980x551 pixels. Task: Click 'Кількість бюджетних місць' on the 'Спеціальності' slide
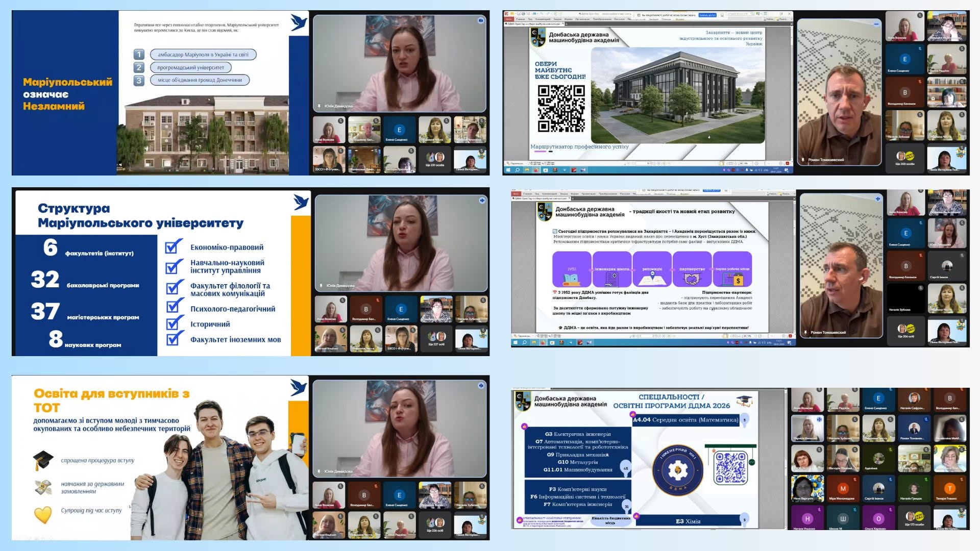(610, 520)
